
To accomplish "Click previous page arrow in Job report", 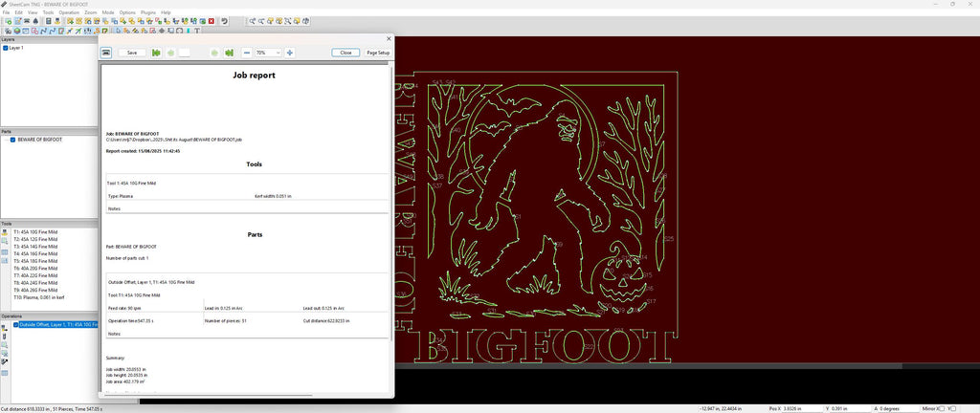I will [x=170, y=53].
